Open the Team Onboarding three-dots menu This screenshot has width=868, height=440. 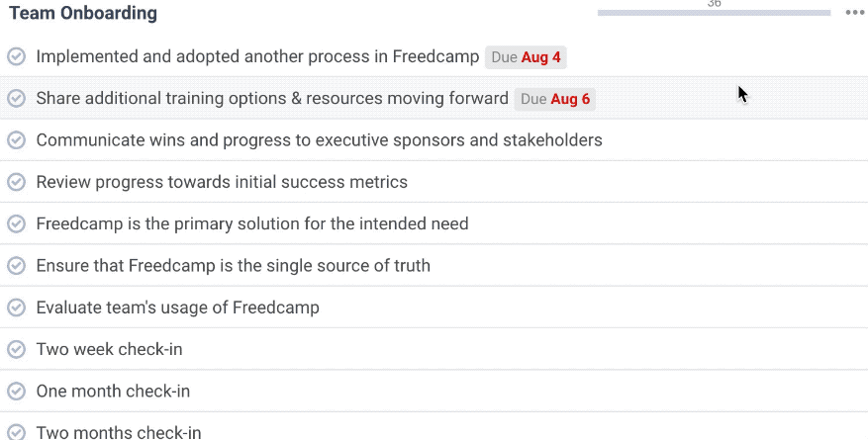[854, 13]
